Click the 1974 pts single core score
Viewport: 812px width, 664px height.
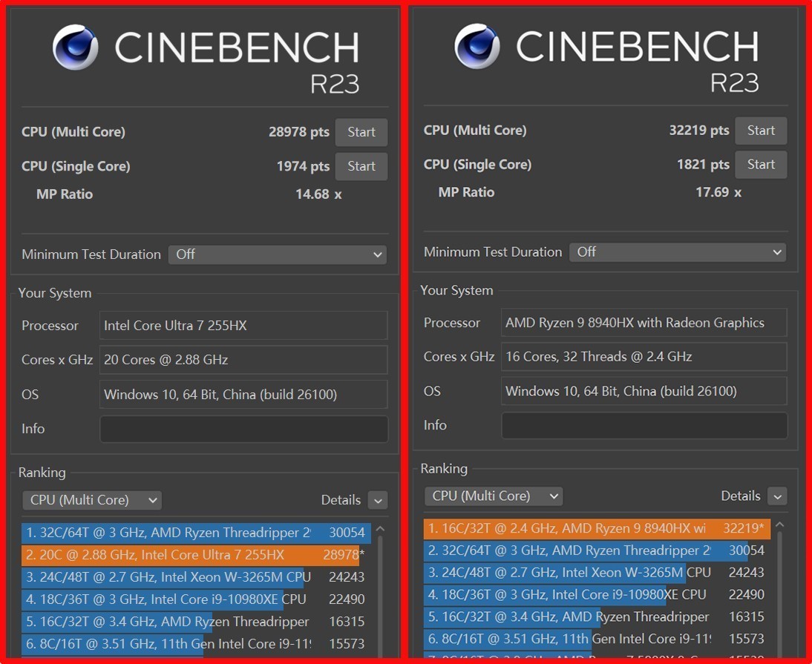point(303,166)
